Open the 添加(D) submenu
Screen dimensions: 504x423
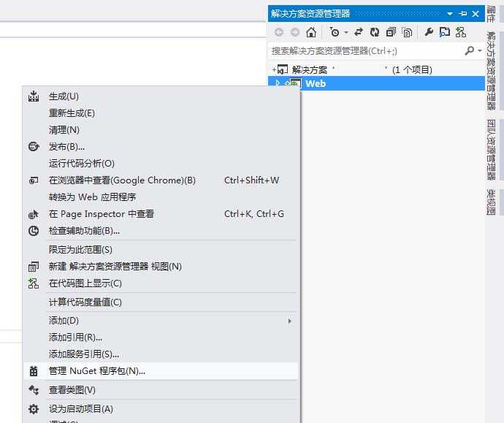coord(161,321)
